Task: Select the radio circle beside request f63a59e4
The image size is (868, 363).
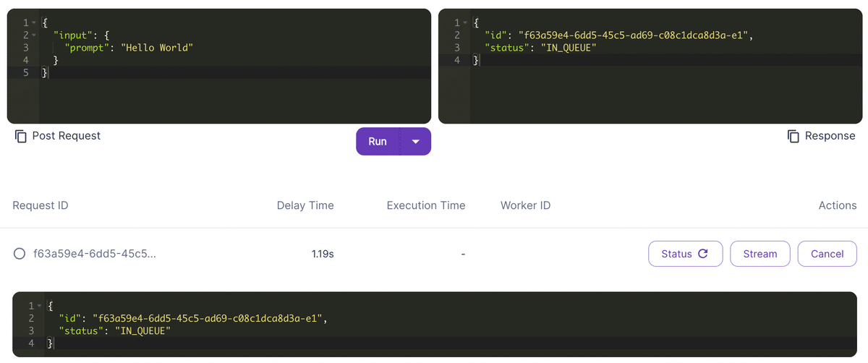Action: click(x=20, y=254)
